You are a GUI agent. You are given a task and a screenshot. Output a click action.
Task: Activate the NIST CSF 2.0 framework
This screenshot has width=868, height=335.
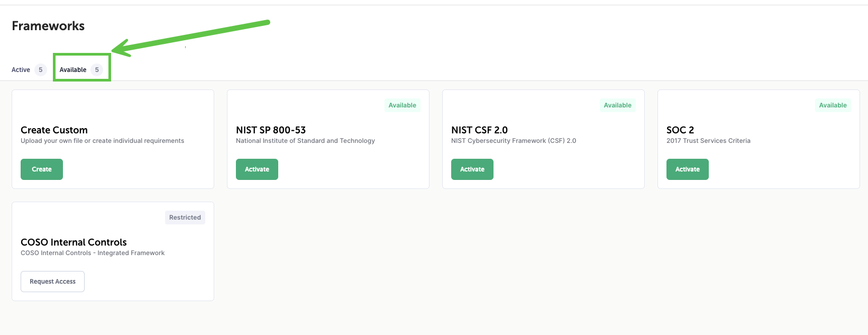point(472,169)
